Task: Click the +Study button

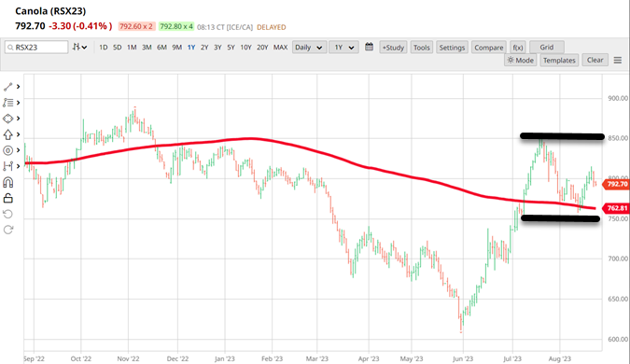Action: [393, 48]
